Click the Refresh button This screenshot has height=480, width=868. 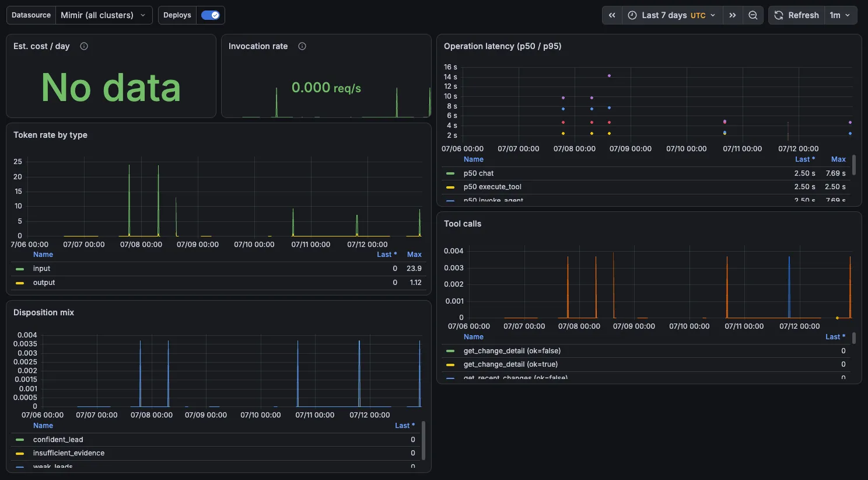point(797,15)
